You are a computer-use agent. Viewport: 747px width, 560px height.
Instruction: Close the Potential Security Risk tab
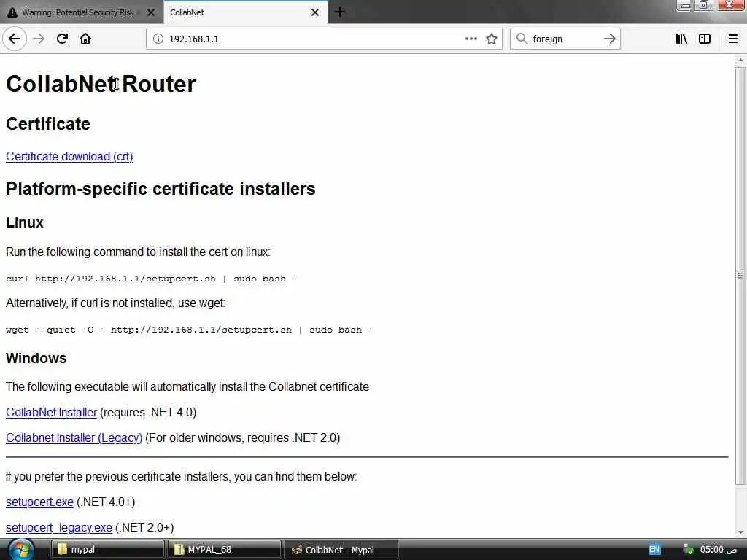(151, 12)
